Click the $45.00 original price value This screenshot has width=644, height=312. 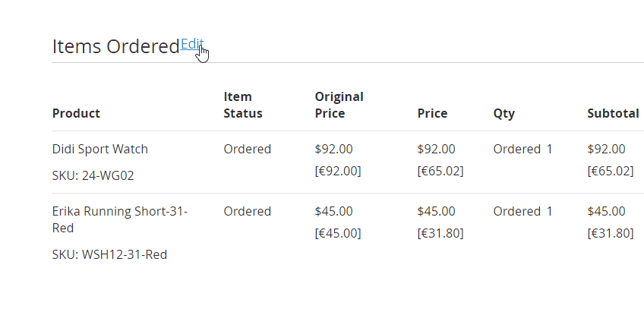click(333, 212)
